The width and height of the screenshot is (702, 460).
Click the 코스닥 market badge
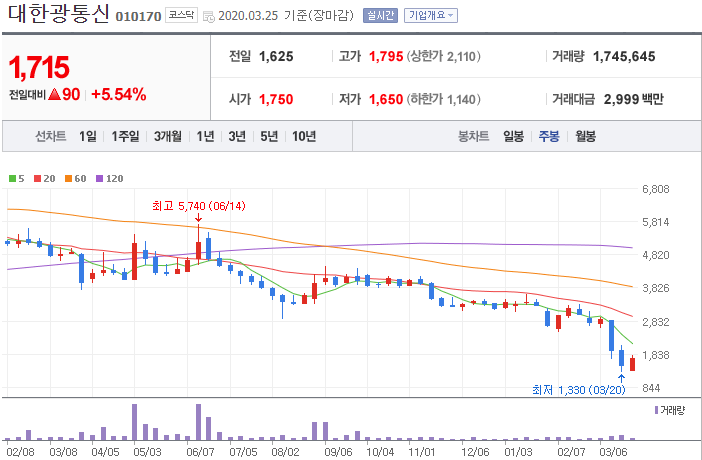181,15
